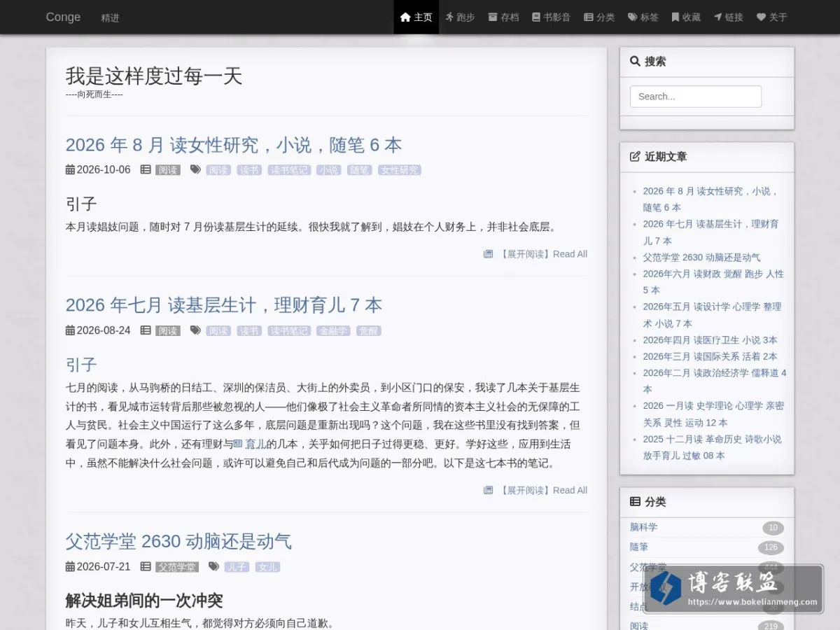840x630 pixels.
Task: Click the bookmark icon beside 收藏
Action: click(x=675, y=17)
